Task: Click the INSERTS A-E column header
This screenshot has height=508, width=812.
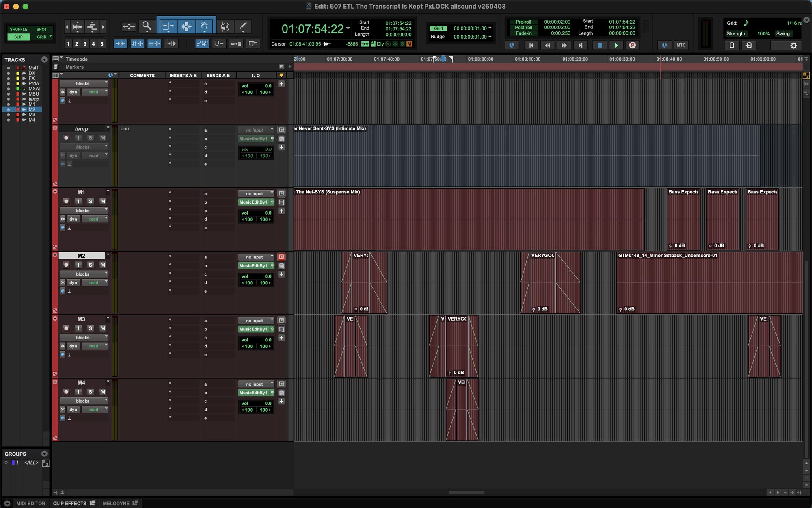Action: point(183,76)
